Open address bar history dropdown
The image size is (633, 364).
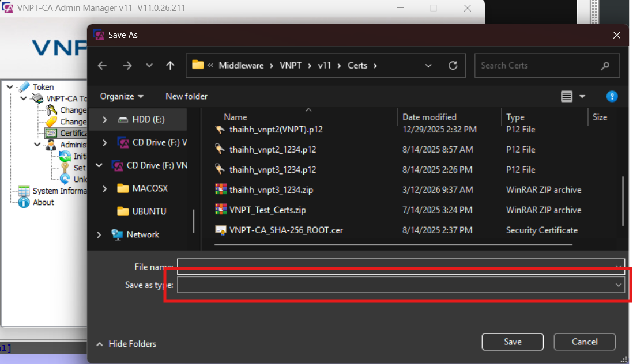(x=428, y=65)
